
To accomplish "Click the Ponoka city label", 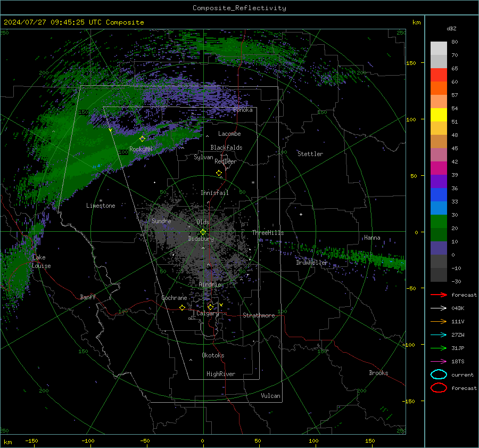I will (243, 110).
